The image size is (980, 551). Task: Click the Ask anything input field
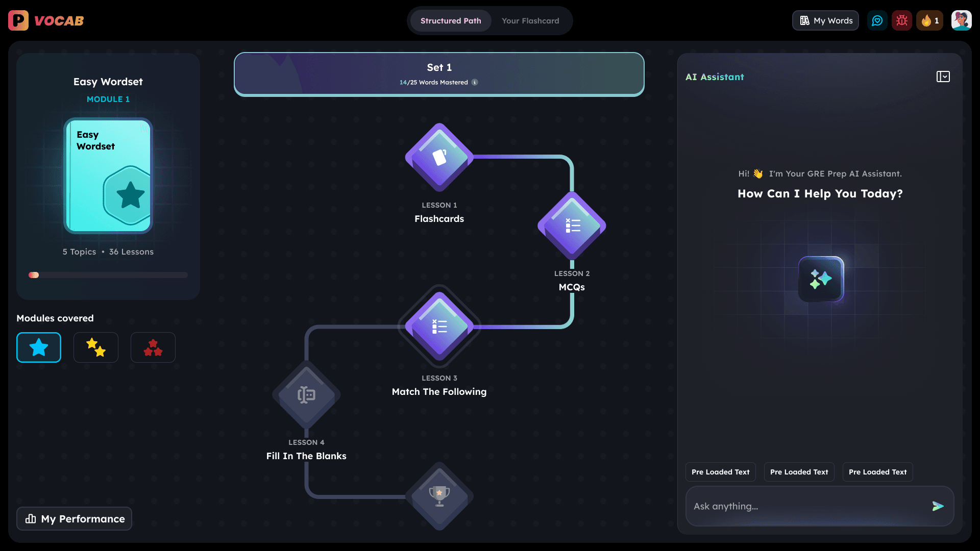806,506
